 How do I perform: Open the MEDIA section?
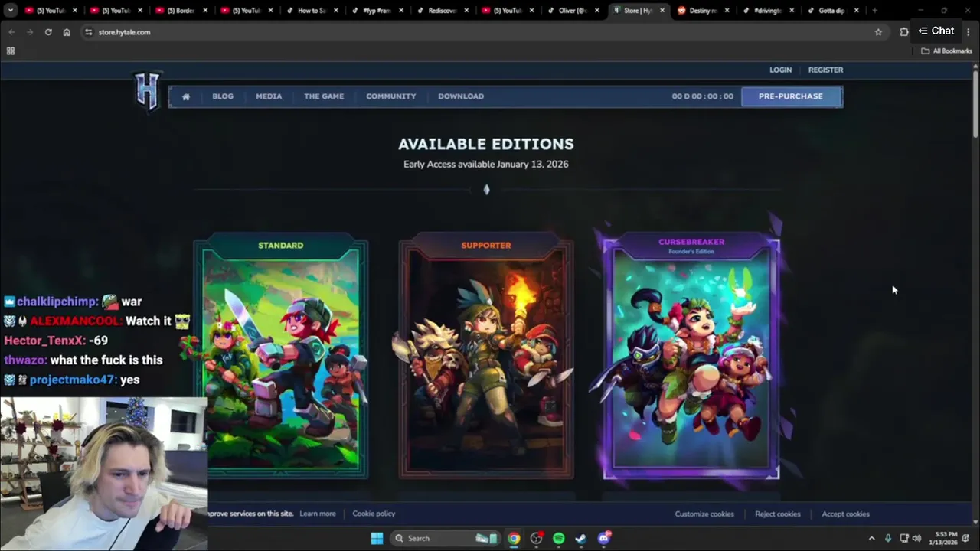tap(269, 96)
